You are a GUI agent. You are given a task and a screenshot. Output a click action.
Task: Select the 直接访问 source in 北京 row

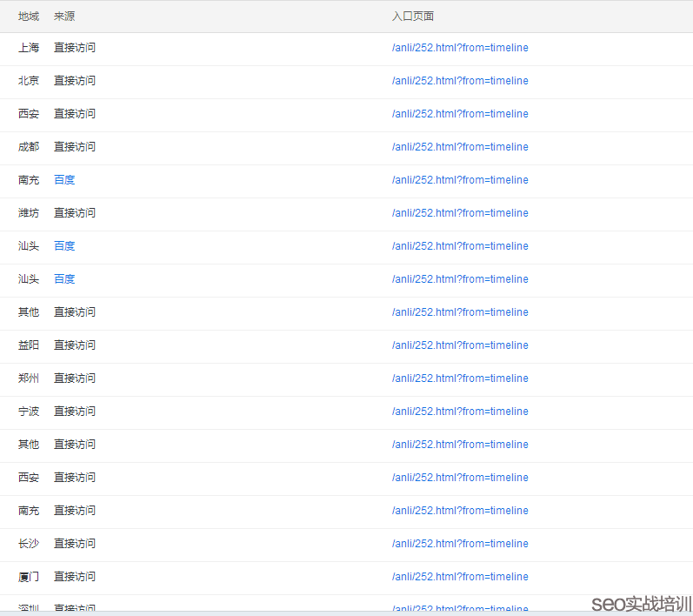(x=75, y=81)
